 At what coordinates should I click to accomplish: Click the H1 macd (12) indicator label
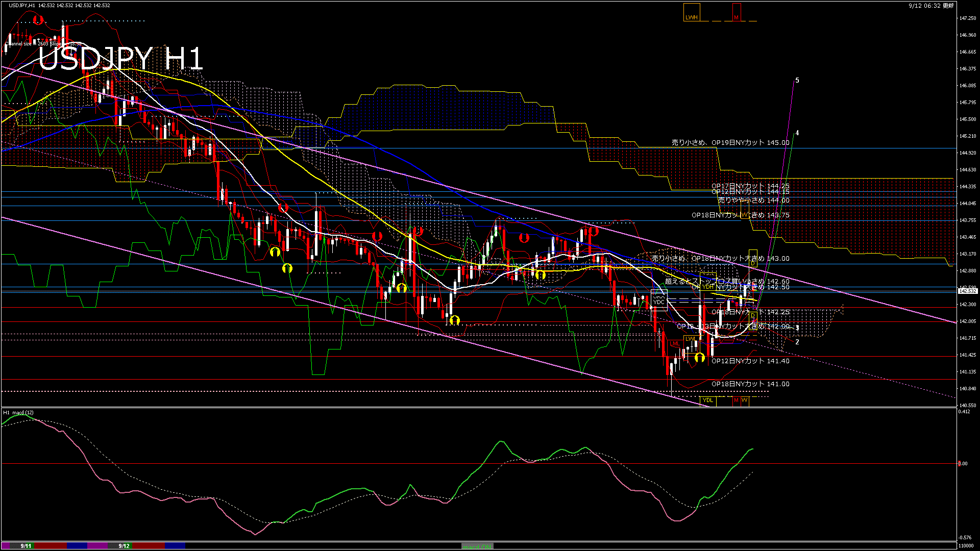pyautogui.click(x=19, y=412)
